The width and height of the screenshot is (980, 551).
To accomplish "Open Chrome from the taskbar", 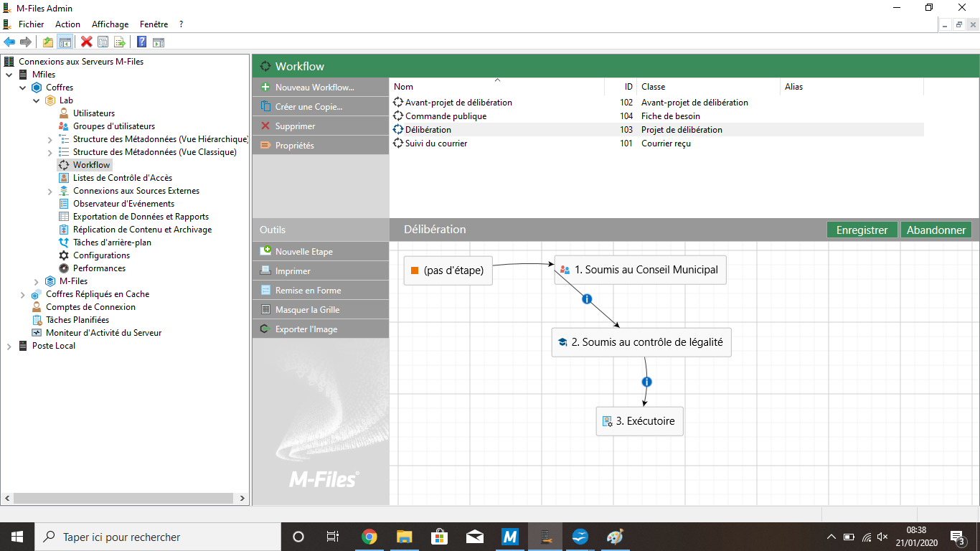I will (x=369, y=537).
